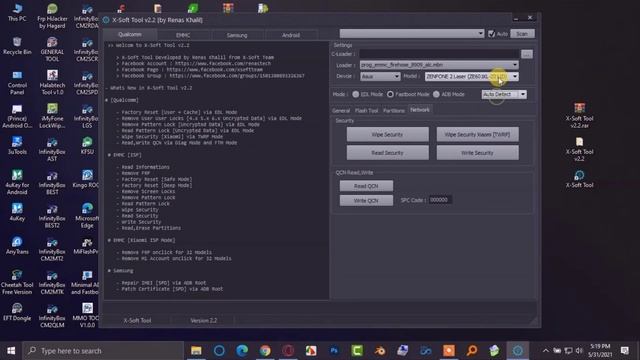This screenshot has height=360, width=640.
Task: Click the Read Security button
Action: pos(387,153)
